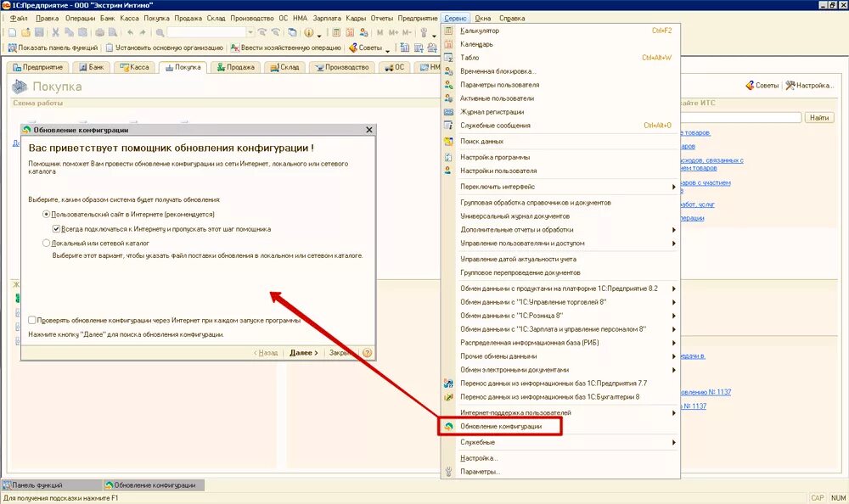Click Далее > button in update dialog
The height and width of the screenshot is (504, 849).
point(304,352)
